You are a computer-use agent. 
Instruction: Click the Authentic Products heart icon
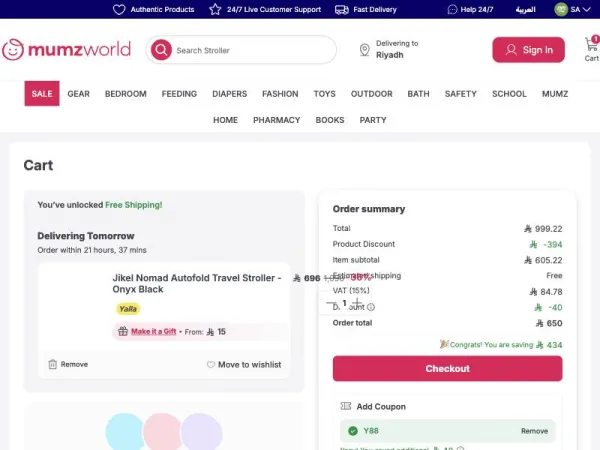119,9
